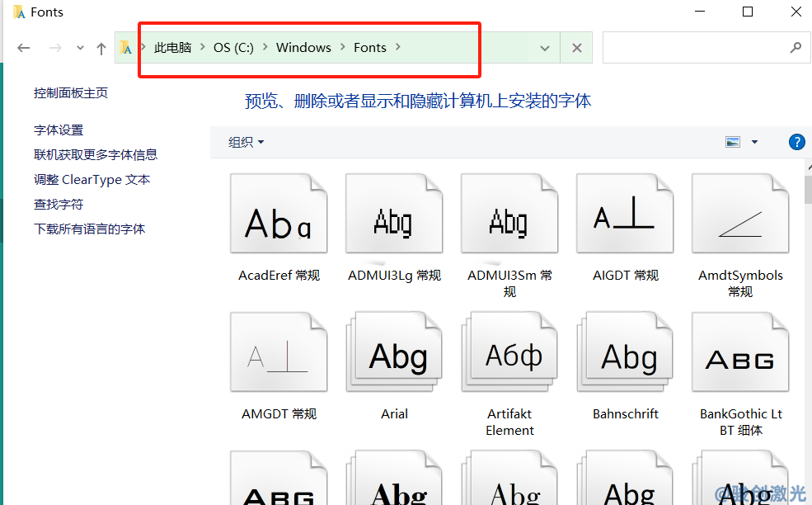
Task: Select Artifakt Element font icon
Action: pos(509,352)
